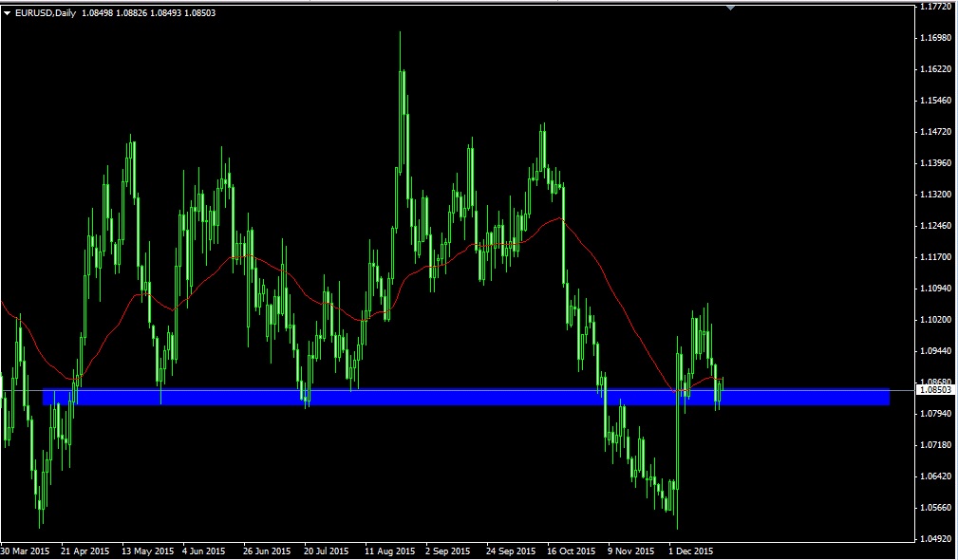The width and height of the screenshot is (958, 560).
Task: Click the 1 Dec 2015 date label
Action: coord(691,551)
